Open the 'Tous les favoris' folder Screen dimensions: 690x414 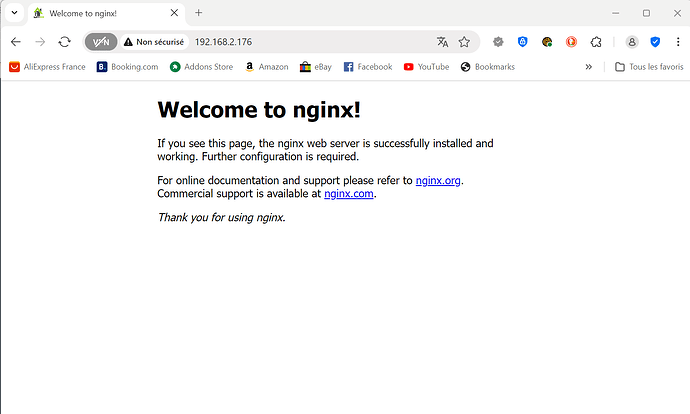(x=649, y=67)
